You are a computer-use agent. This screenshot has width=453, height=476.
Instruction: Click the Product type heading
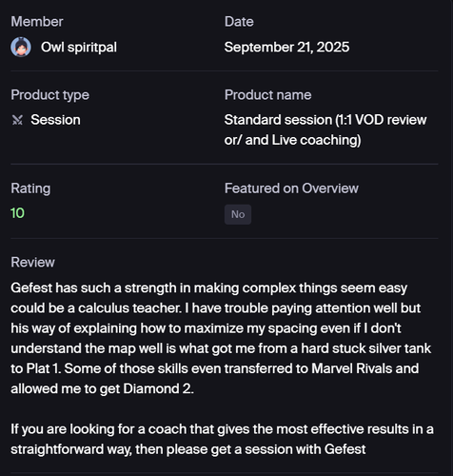(49, 95)
